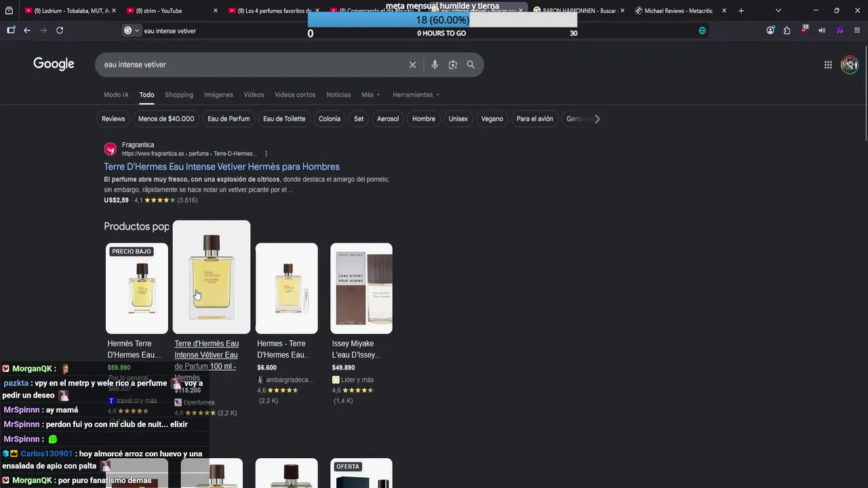Viewport: 868px width, 488px height.
Task: Open a new browser tab
Action: point(741,11)
